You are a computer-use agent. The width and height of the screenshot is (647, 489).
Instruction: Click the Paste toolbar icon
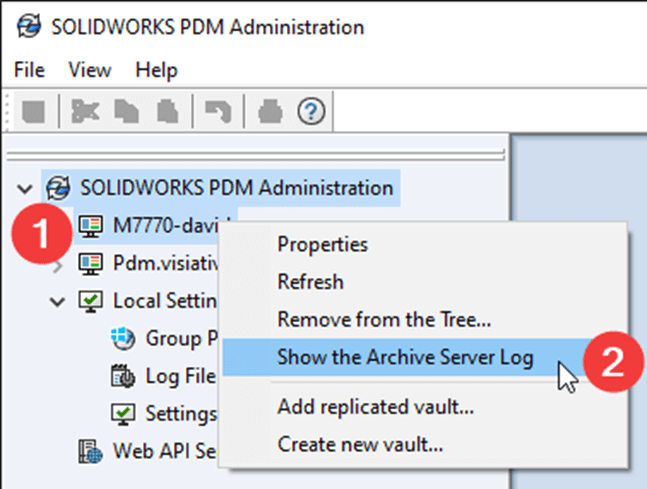point(168,111)
